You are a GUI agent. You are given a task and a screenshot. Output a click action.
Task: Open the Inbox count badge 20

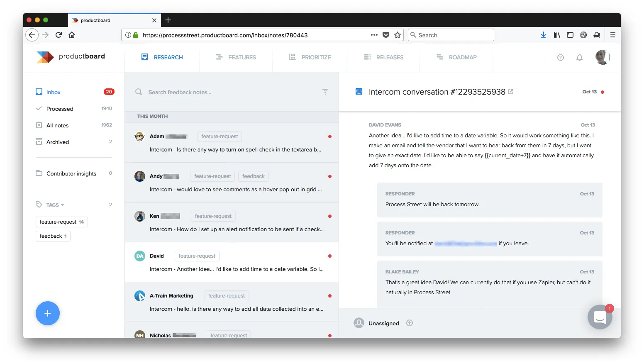[x=109, y=92]
